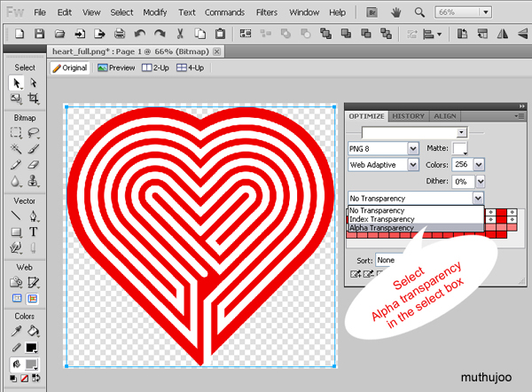Choose Alpha Transparency from the list
532x392 pixels.
coord(416,228)
